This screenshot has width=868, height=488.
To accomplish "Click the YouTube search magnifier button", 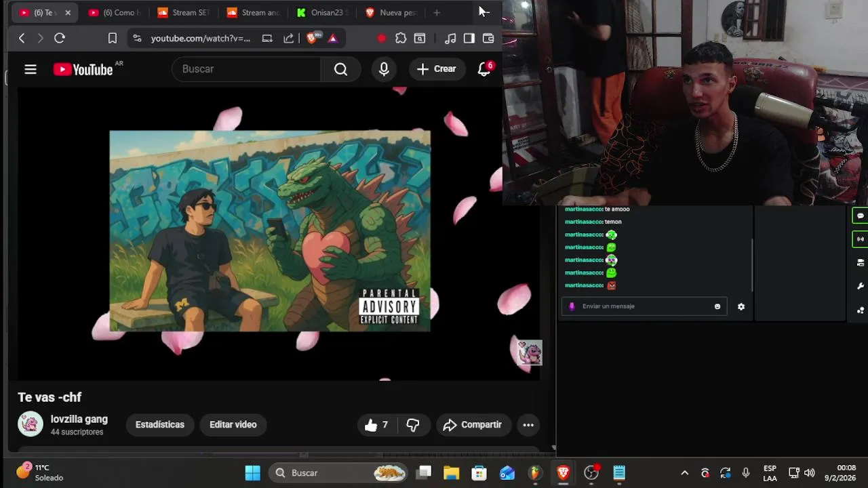I will click(340, 69).
